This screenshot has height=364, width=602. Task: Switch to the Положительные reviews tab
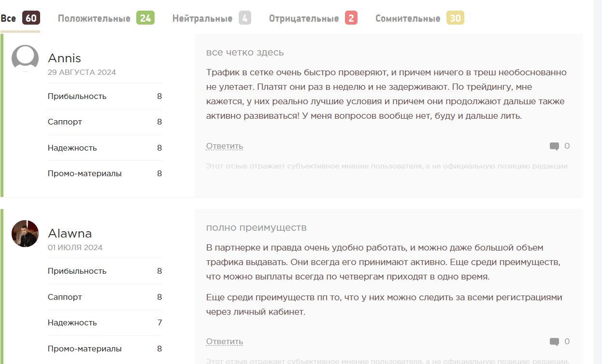pos(106,18)
